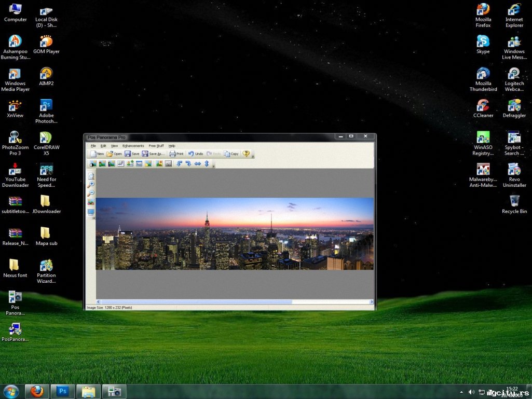This screenshot has width=532, height=399.
Task: Click the yellow-tinted landscape effect icon
Action: click(x=148, y=164)
